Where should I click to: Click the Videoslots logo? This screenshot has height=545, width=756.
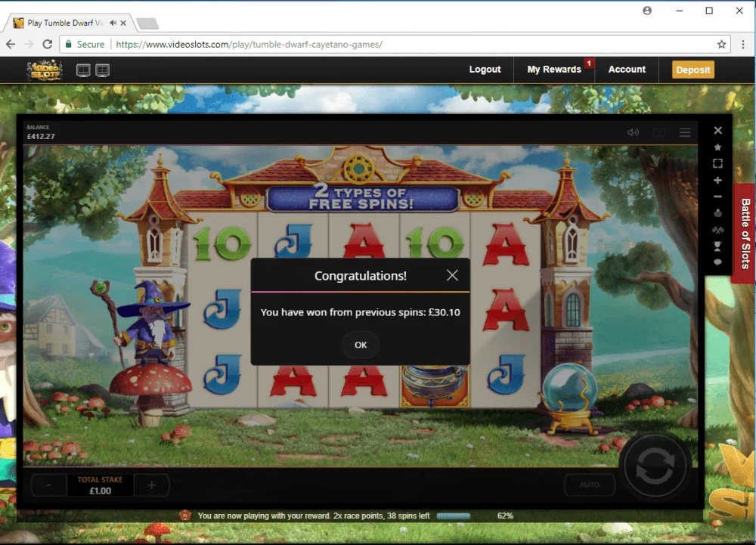coord(45,70)
